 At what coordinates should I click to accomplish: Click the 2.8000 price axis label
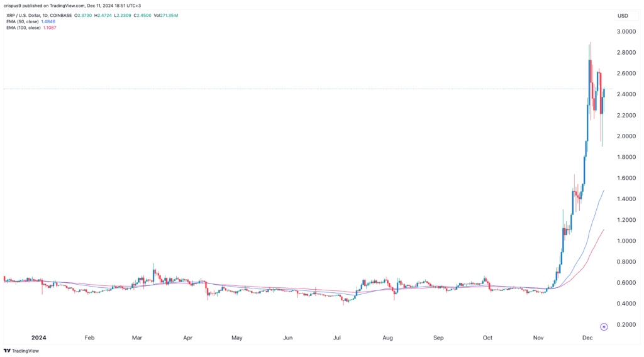pos(626,53)
